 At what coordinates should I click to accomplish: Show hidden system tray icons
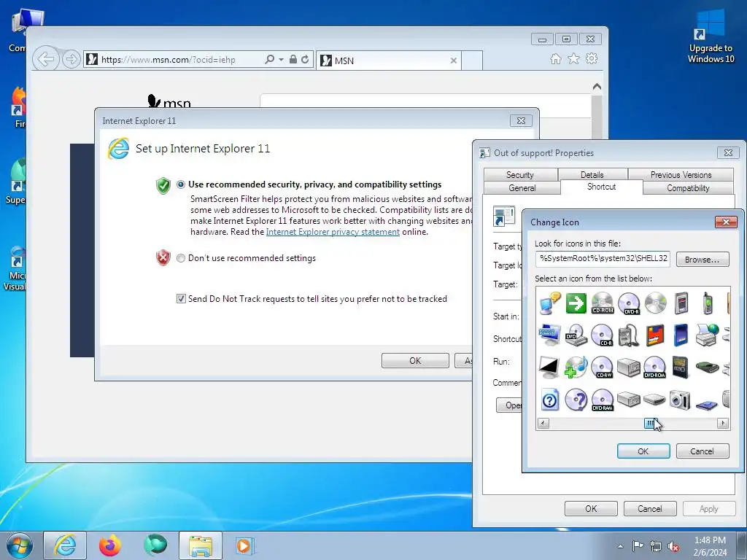tap(620, 546)
